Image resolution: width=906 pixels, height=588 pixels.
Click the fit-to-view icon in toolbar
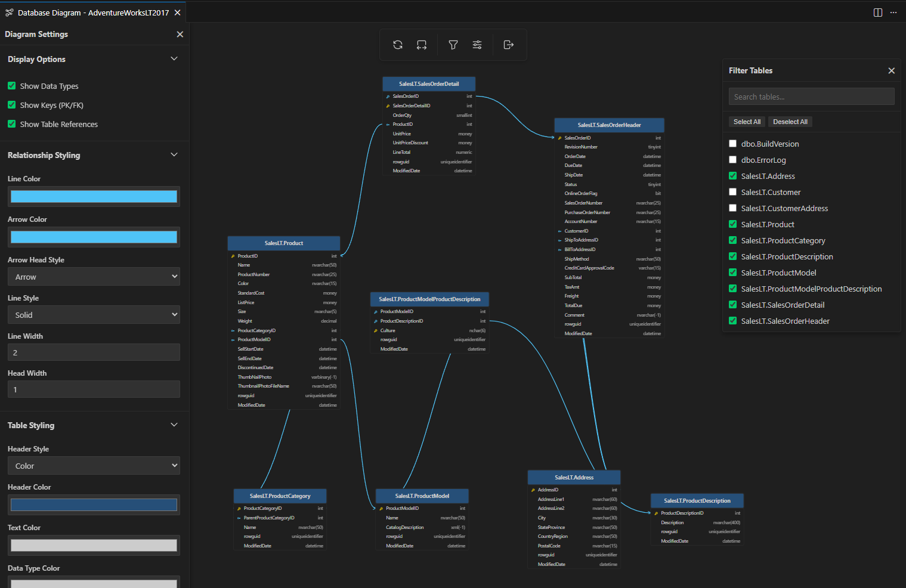click(422, 45)
